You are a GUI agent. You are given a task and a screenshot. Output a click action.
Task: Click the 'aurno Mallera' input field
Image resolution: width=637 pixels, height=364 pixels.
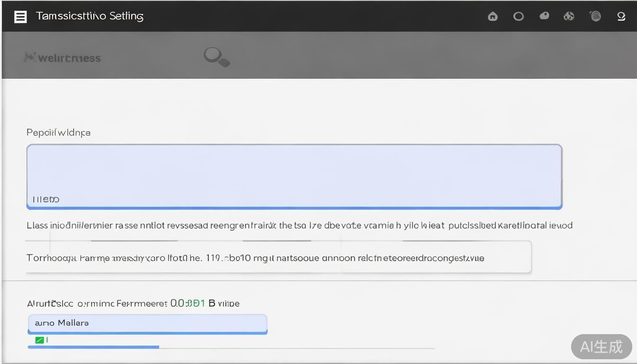(147, 323)
